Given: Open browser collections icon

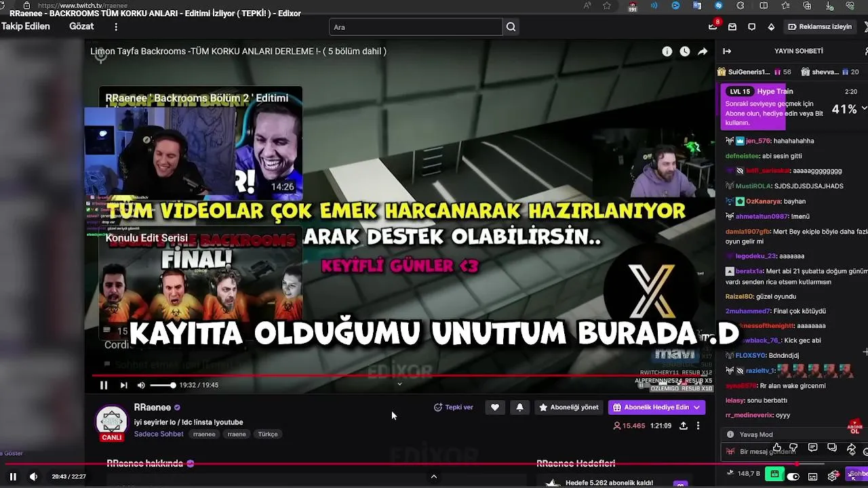Looking at the screenshot, I should click(806, 5).
